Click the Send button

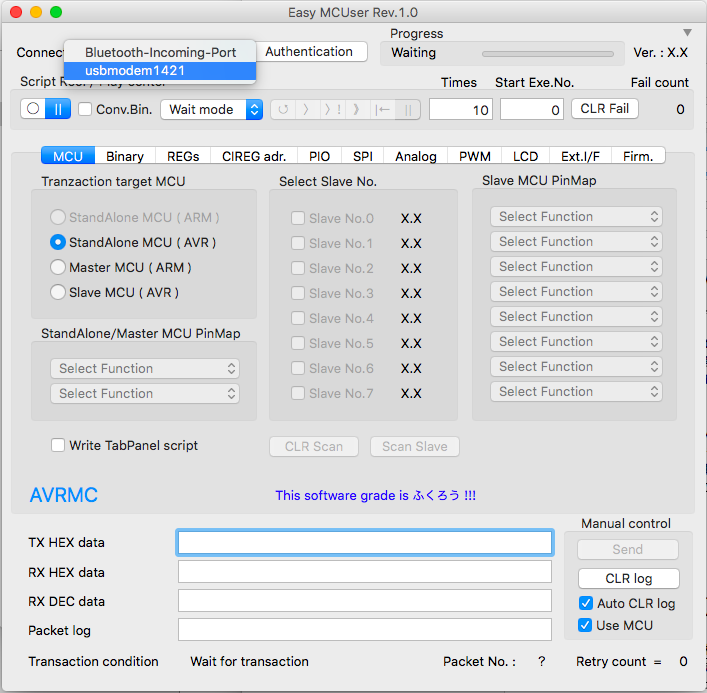(x=628, y=549)
